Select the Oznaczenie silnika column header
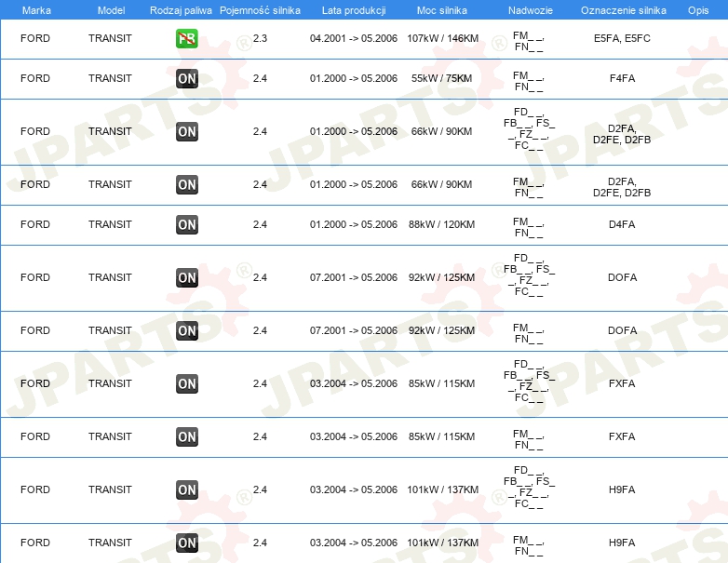The height and width of the screenshot is (563, 728). 624,10
